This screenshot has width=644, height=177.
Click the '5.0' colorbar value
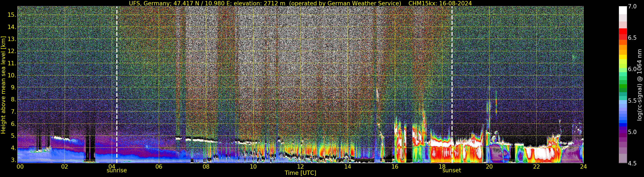click(x=632, y=132)
